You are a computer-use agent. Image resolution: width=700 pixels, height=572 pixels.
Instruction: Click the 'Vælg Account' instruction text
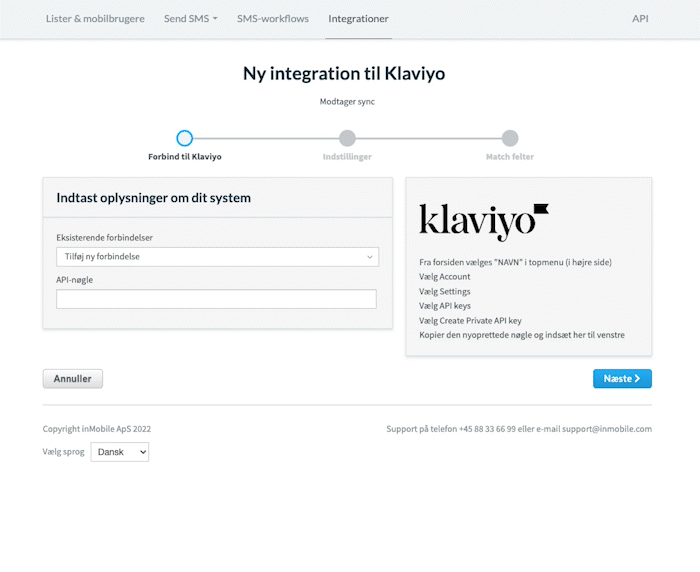(445, 277)
